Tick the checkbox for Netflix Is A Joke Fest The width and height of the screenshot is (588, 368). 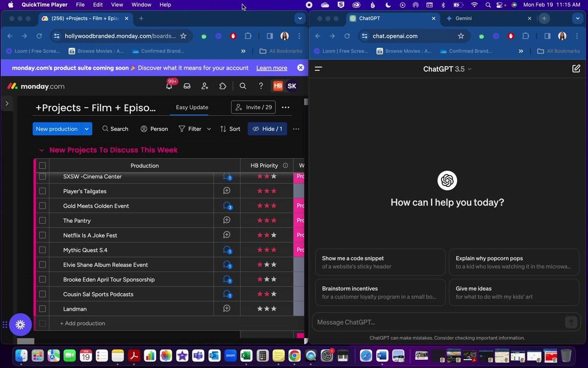(x=42, y=235)
